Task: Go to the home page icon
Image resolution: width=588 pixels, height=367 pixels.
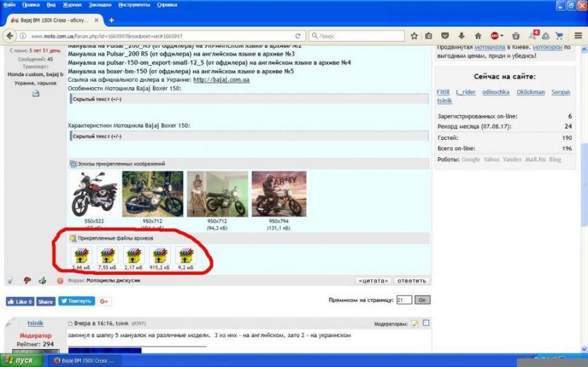Action: [x=478, y=36]
